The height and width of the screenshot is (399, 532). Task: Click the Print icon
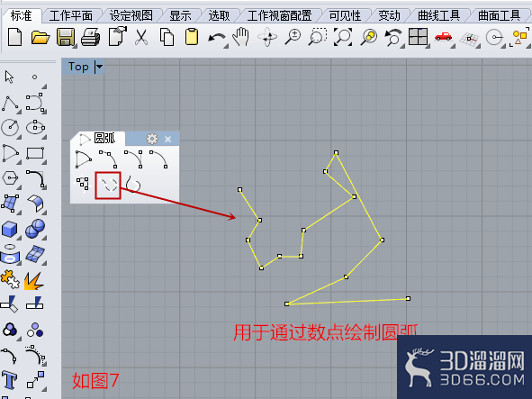tap(91, 37)
